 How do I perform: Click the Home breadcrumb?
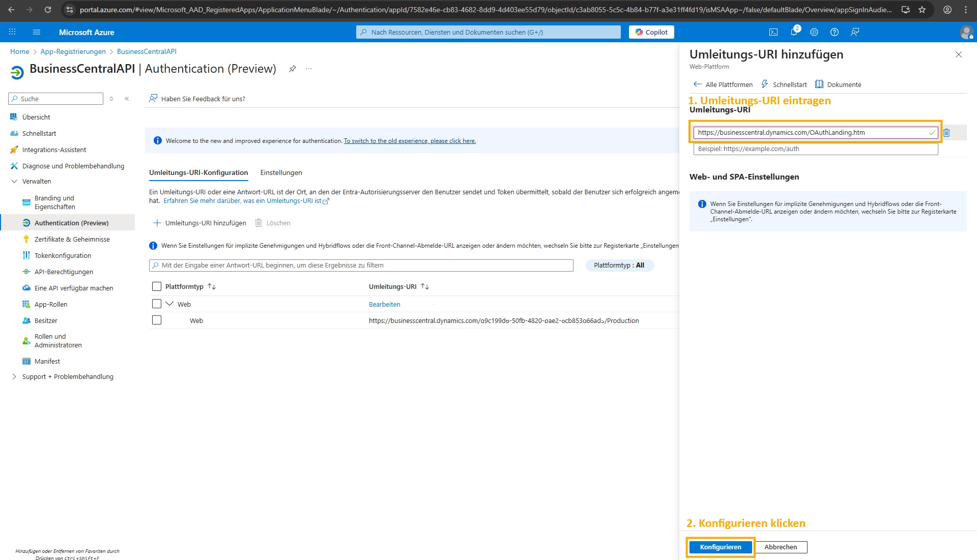(19, 51)
